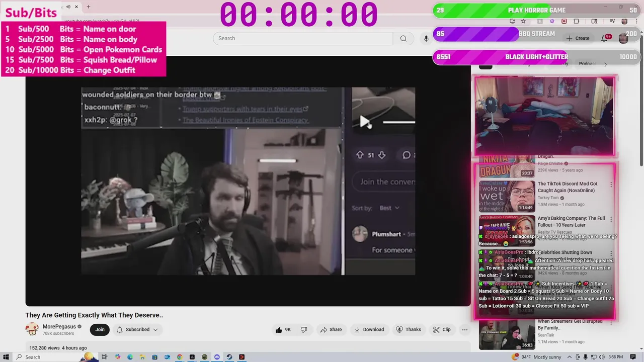Click the system tray microphone icon
Image resolution: width=644 pixels, height=362 pixels.
585,357
